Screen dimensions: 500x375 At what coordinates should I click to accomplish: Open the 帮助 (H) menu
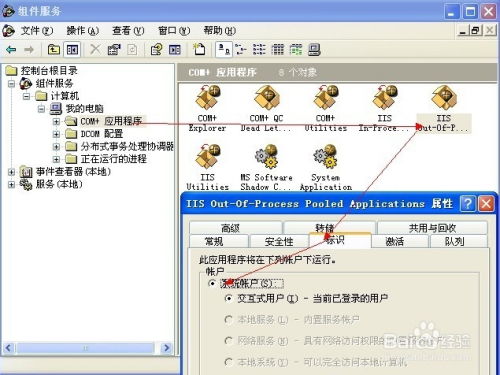[x=220, y=31]
